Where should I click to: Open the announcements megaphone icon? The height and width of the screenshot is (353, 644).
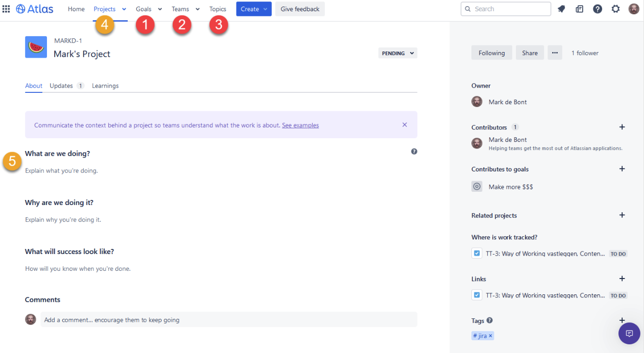point(561,9)
